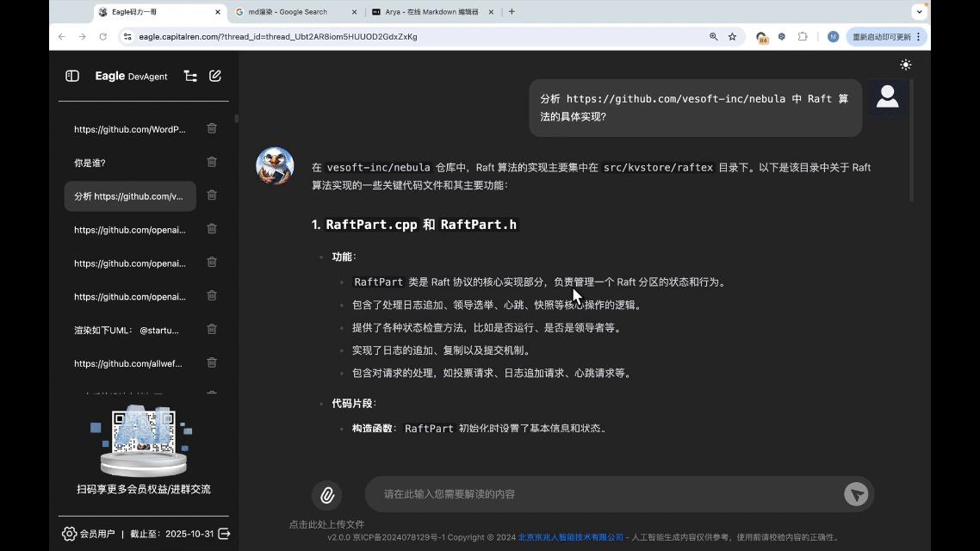Start a new chat via compose icon
The width and height of the screenshot is (980, 551).
(x=214, y=76)
